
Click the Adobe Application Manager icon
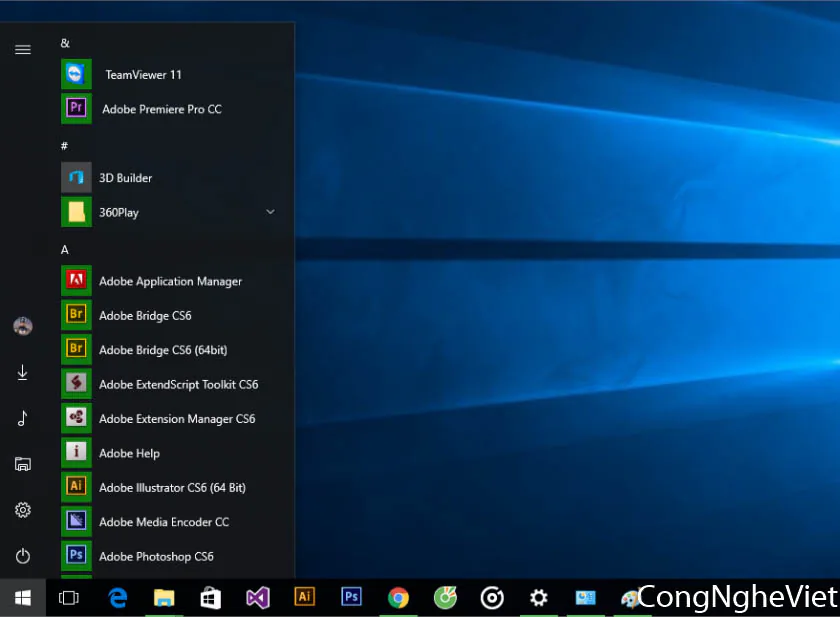pyautogui.click(x=77, y=281)
